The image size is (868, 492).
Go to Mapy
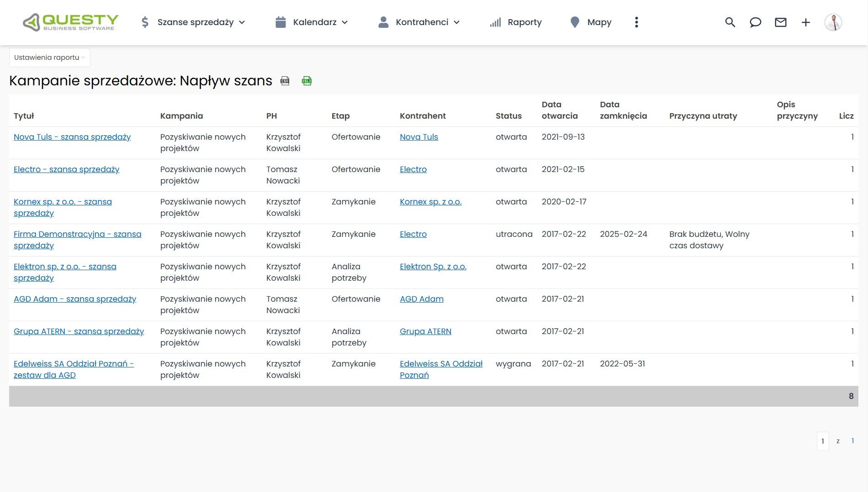[x=599, y=22]
